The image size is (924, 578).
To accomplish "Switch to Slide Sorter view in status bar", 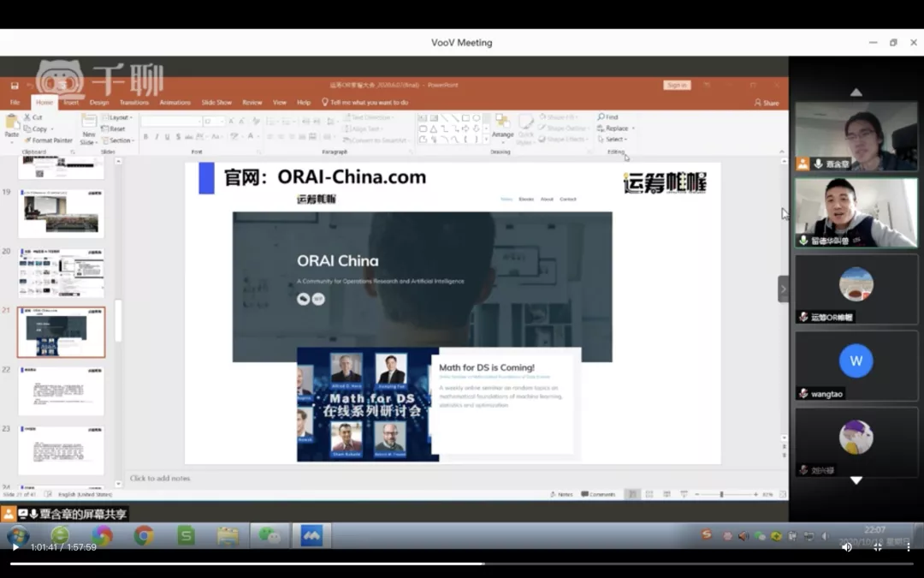I will [649, 494].
